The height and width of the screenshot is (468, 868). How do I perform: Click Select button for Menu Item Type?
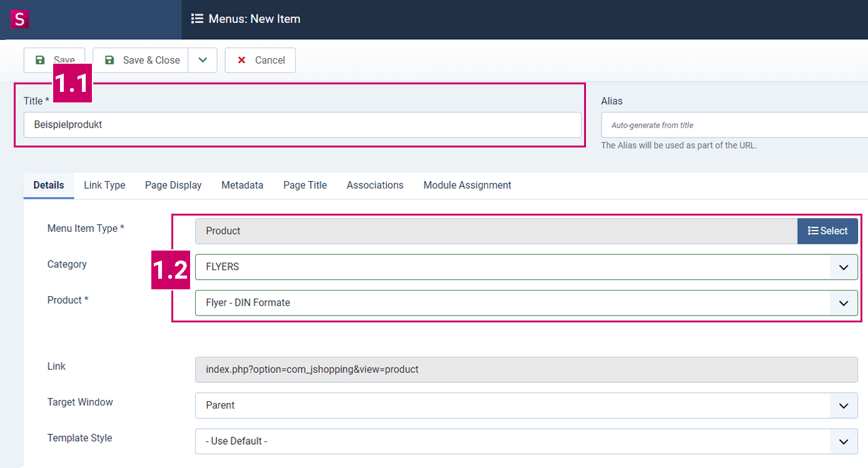point(827,231)
